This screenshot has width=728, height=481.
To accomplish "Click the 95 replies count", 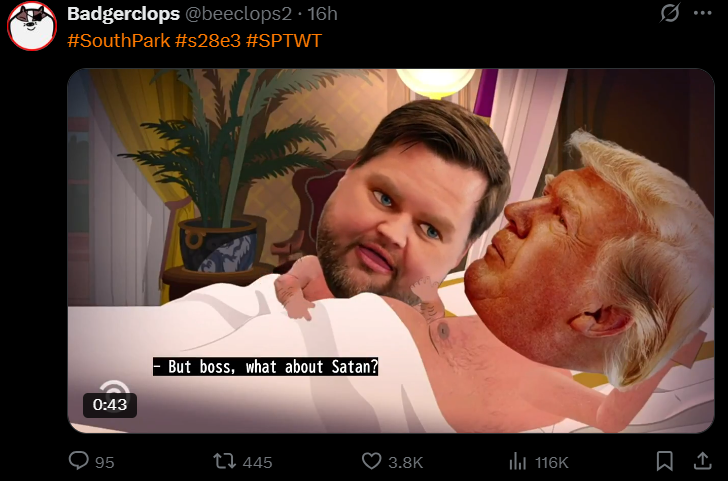I will click(104, 462).
